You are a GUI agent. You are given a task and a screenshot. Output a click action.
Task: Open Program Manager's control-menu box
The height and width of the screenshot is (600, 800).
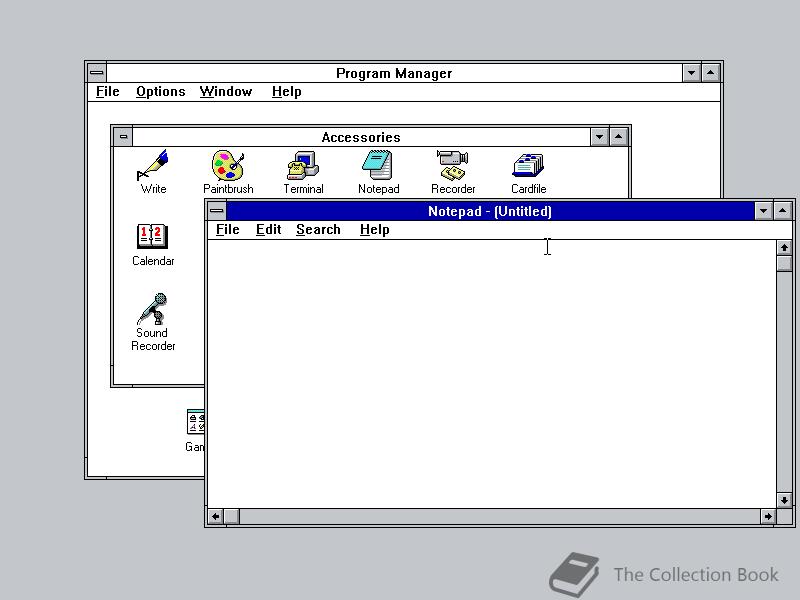coord(96,73)
